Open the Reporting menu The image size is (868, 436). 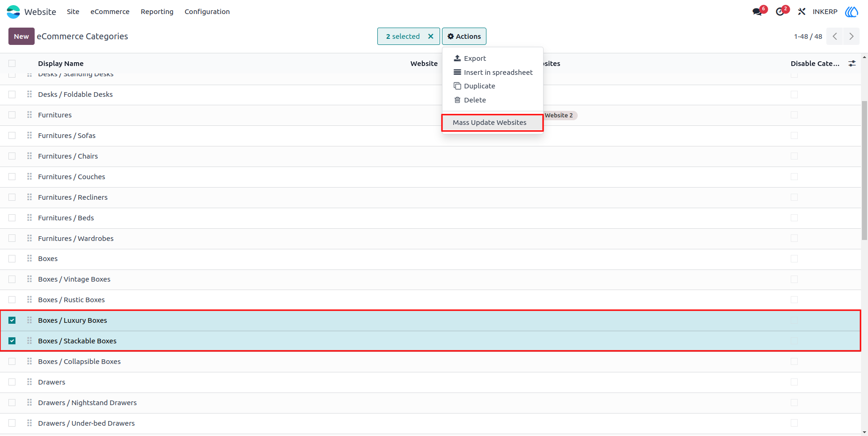[157, 12]
